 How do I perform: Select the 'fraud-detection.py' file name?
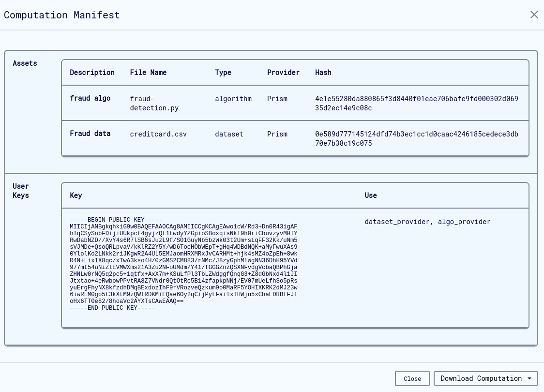point(154,104)
